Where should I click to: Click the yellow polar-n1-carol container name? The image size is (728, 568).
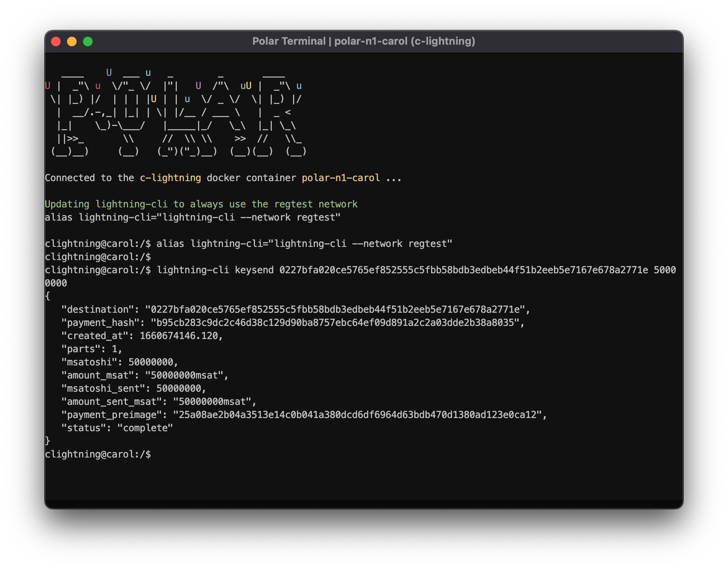click(340, 178)
